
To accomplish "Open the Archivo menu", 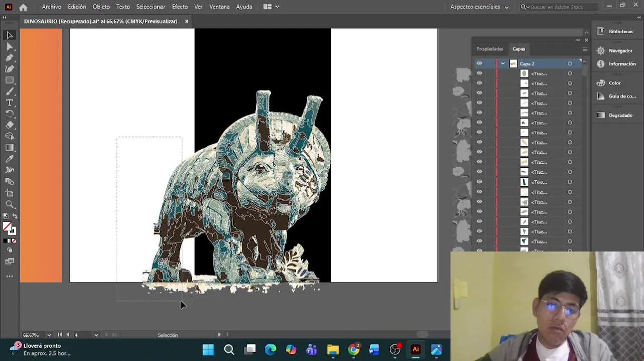I will (52, 7).
